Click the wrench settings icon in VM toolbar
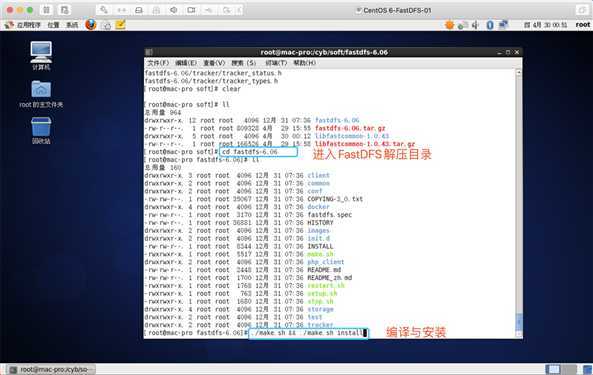Viewport: 593px width, 375px height. point(104,10)
